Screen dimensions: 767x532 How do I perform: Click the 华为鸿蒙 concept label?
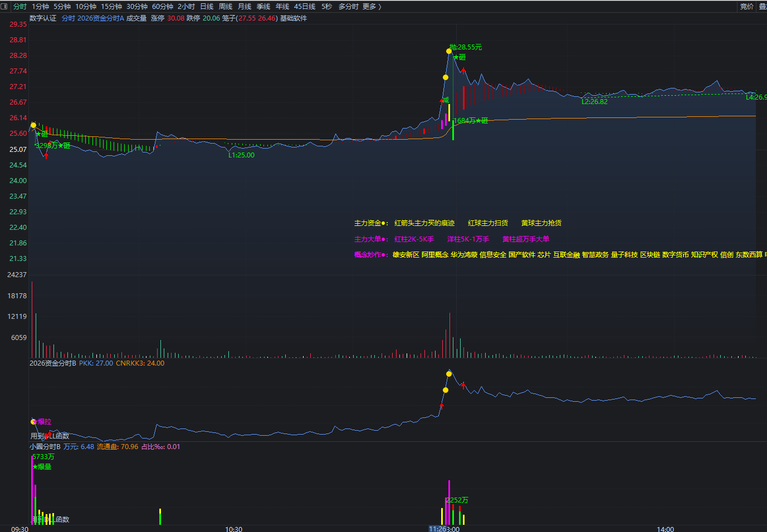(x=464, y=255)
